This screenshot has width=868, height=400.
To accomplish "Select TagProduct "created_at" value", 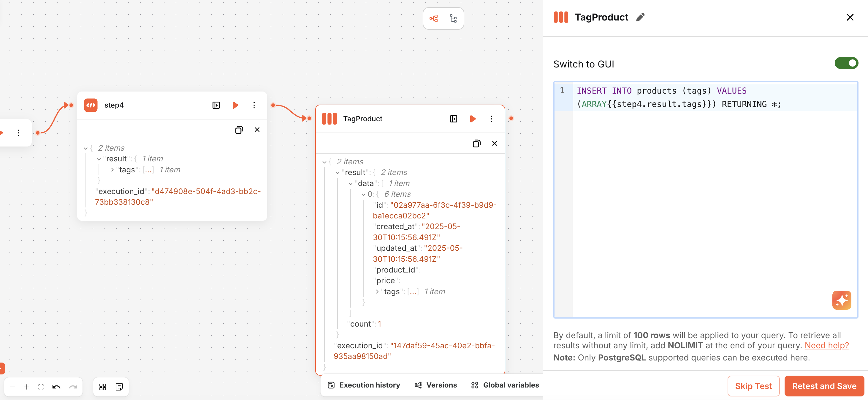I will pyautogui.click(x=416, y=232).
